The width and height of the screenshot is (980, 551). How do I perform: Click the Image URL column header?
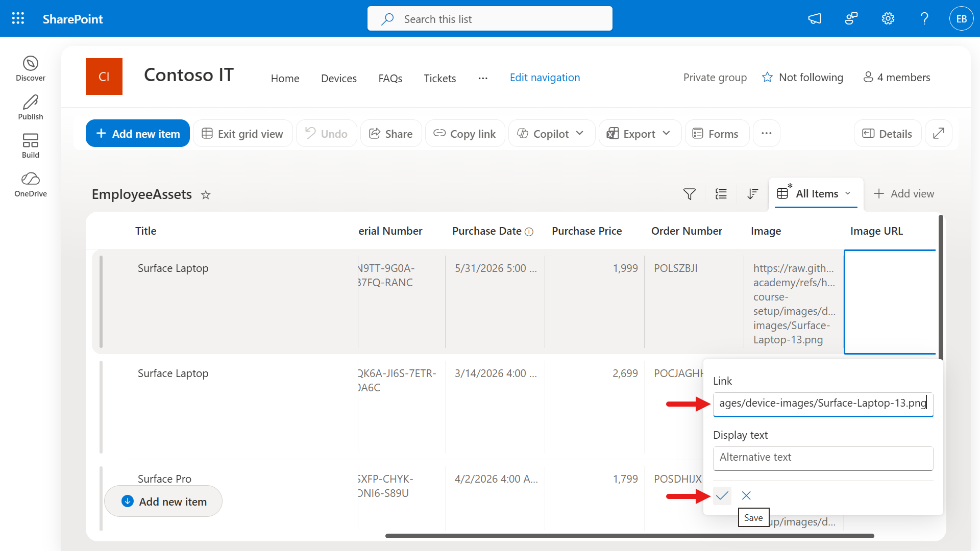click(x=876, y=231)
